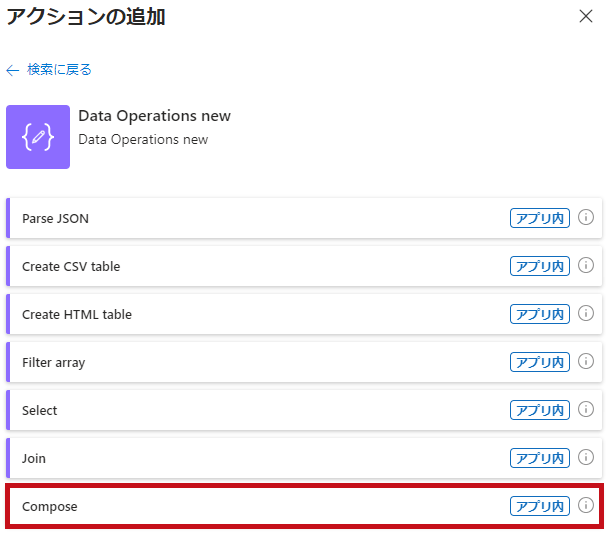610x538 pixels.
Task: Click the Data Operations purple connector icon
Action: (38, 137)
